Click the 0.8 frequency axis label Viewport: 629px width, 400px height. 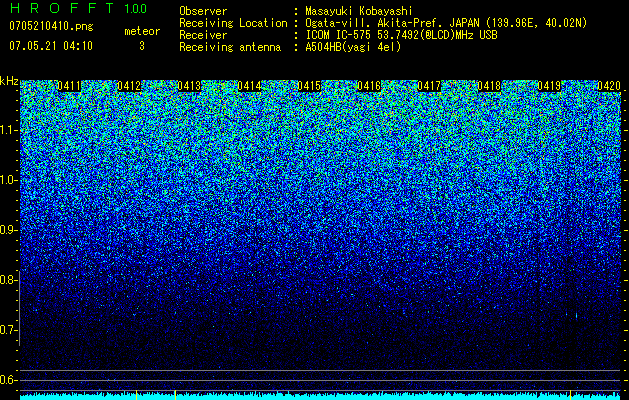8,280
